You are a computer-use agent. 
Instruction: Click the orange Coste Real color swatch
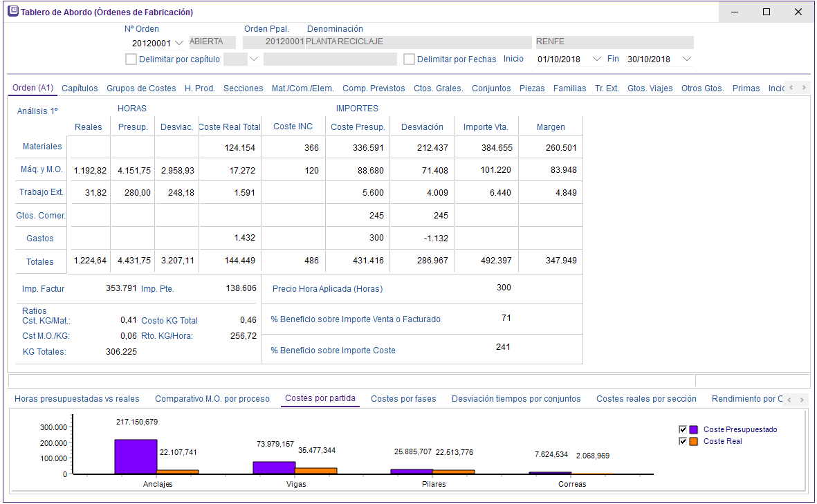tap(693, 441)
